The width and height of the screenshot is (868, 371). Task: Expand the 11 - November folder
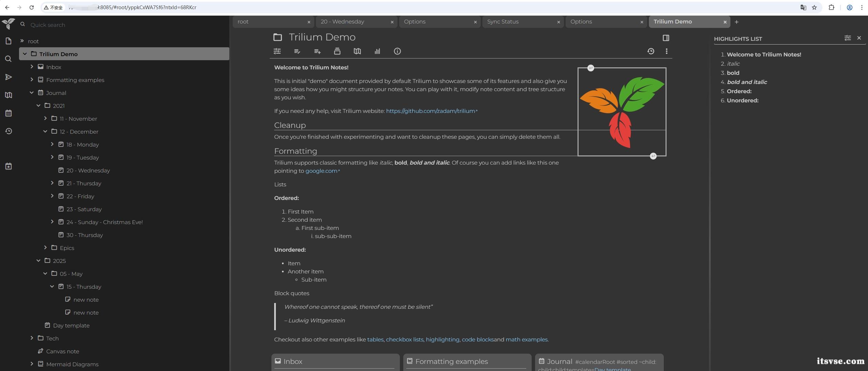(x=46, y=118)
